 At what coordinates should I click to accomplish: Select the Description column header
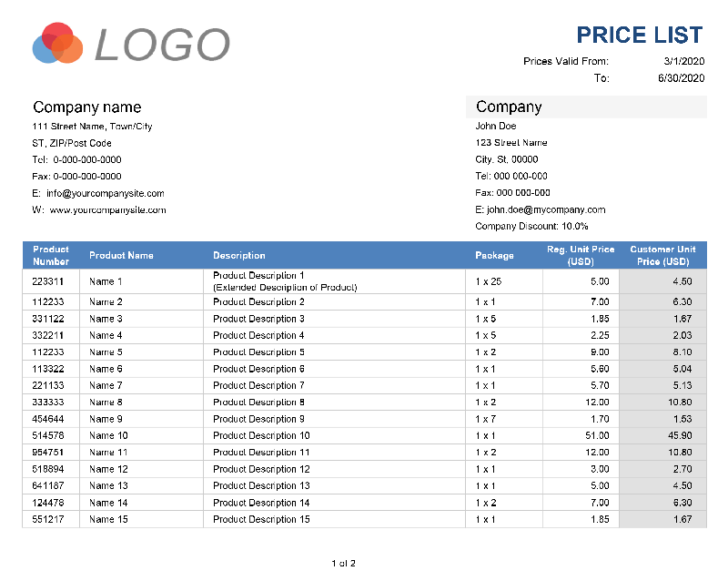click(238, 255)
